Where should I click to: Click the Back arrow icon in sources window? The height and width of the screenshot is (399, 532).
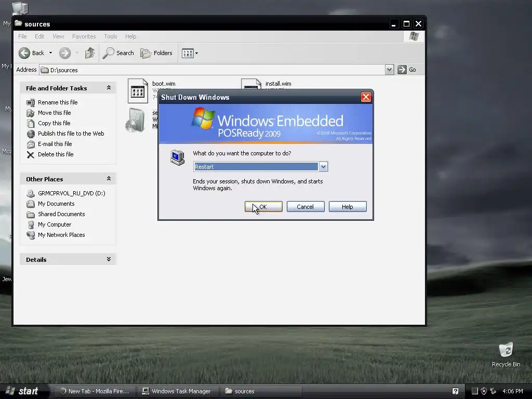point(24,53)
